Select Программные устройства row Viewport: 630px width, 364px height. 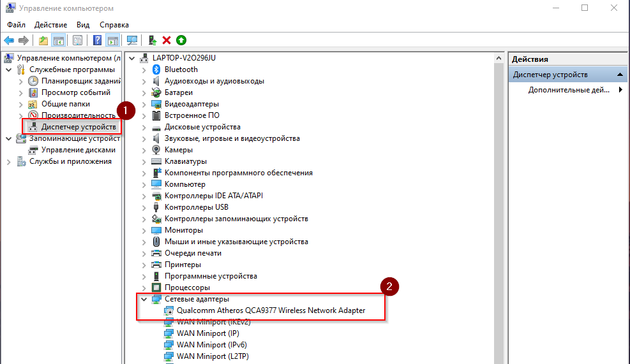click(211, 276)
